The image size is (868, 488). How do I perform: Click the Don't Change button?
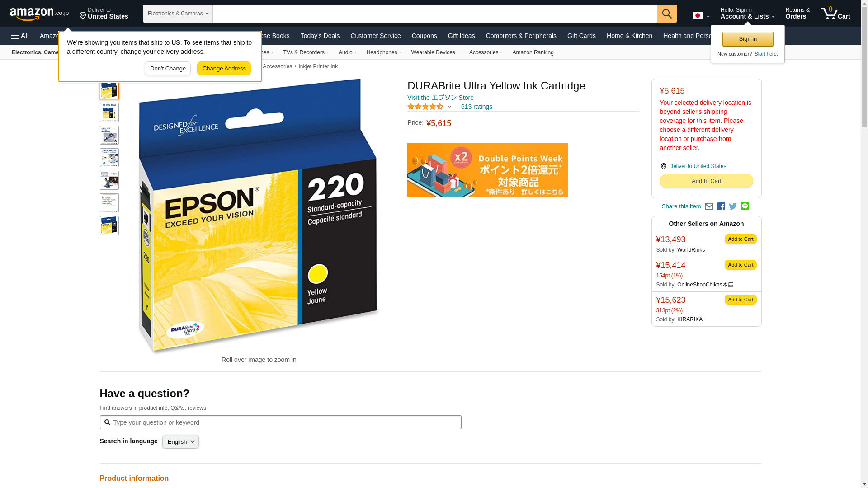(168, 69)
